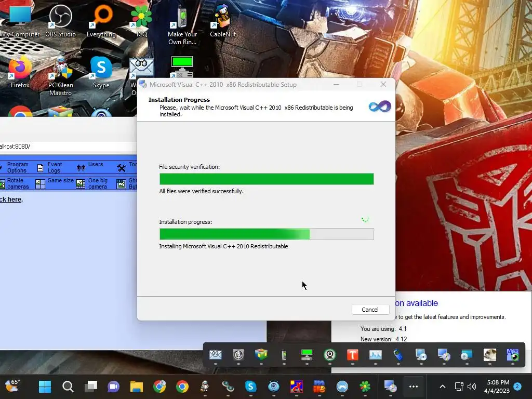
Task: Open the Chat camera icon on taskbar
Action: pyautogui.click(x=113, y=387)
